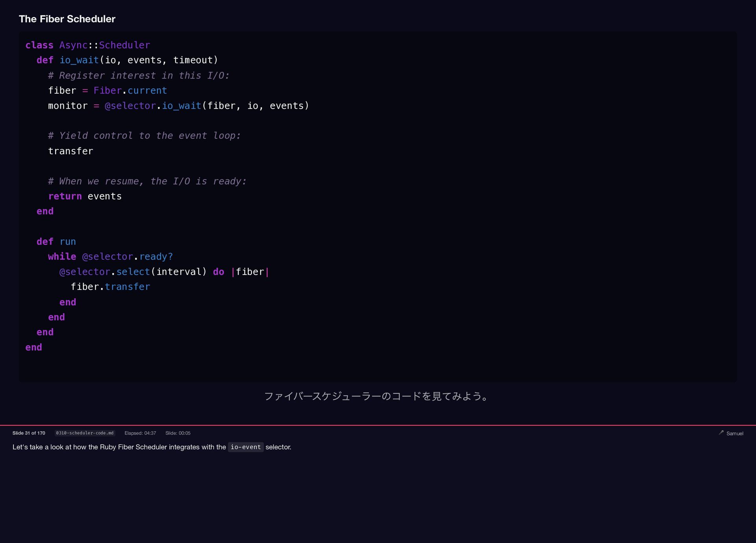Click the io_wait method definition name
The width and height of the screenshot is (756, 543).
(x=79, y=60)
